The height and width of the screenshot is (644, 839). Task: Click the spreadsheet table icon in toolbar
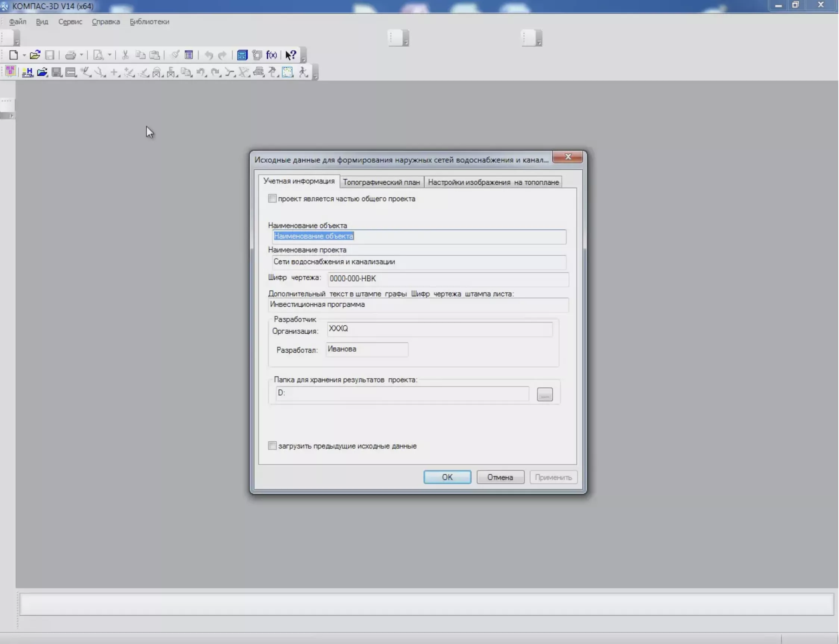[x=188, y=55]
